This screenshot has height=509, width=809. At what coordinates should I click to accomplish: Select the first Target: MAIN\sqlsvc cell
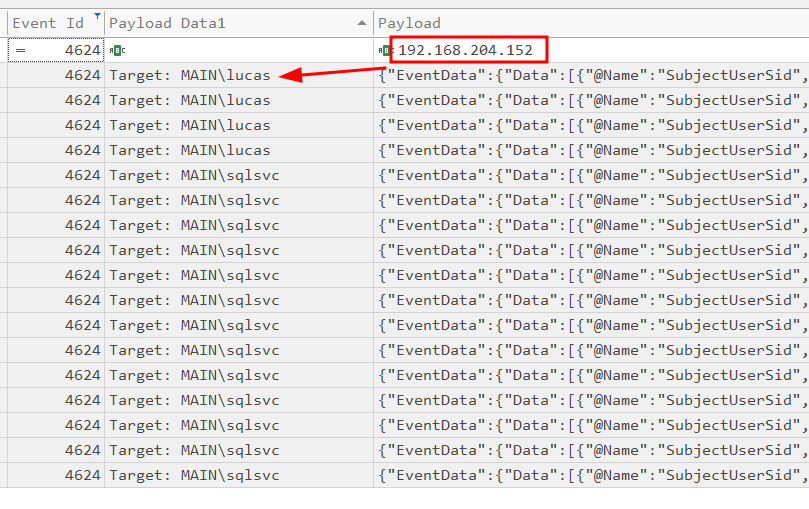tap(195, 175)
